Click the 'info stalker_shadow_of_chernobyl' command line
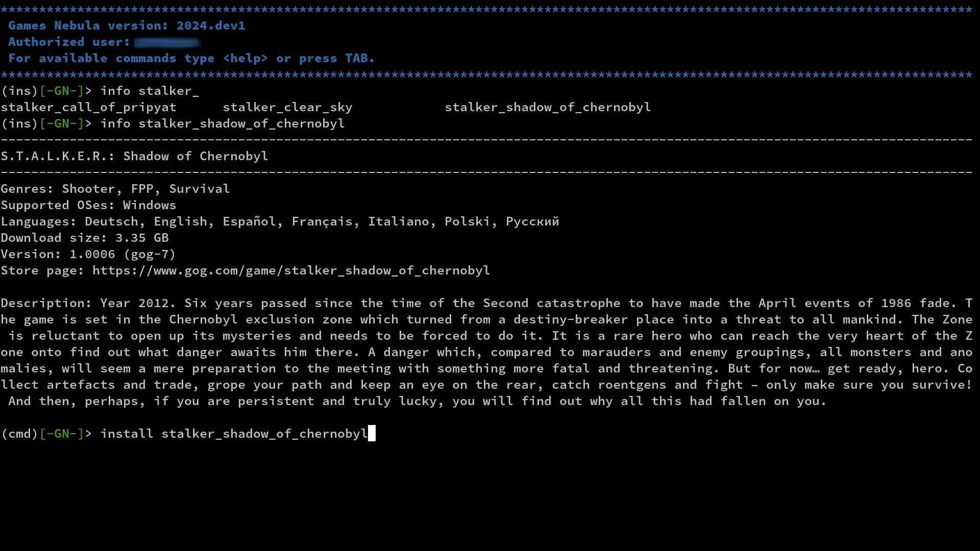 [222, 123]
